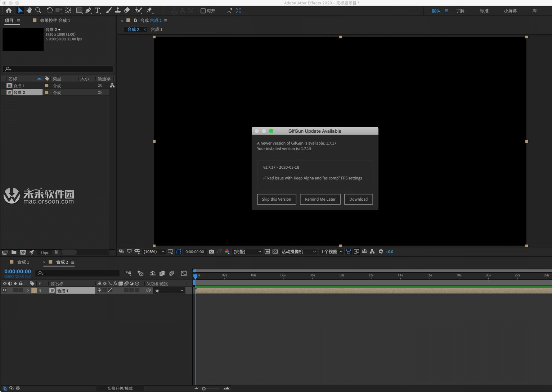Switch to the 标准 workspace
The width and height of the screenshot is (552, 392).
tap(484, 11)
